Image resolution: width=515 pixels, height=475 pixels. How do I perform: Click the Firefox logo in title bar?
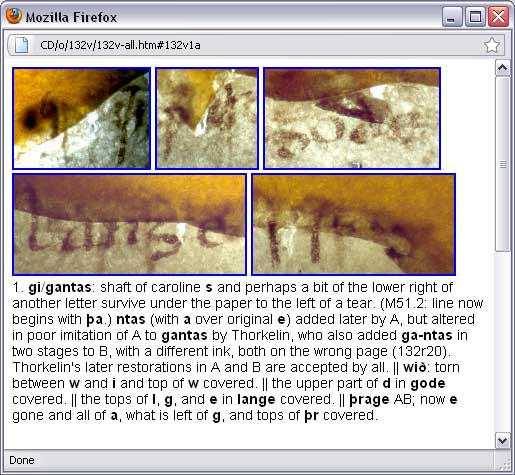click(14, 16)
